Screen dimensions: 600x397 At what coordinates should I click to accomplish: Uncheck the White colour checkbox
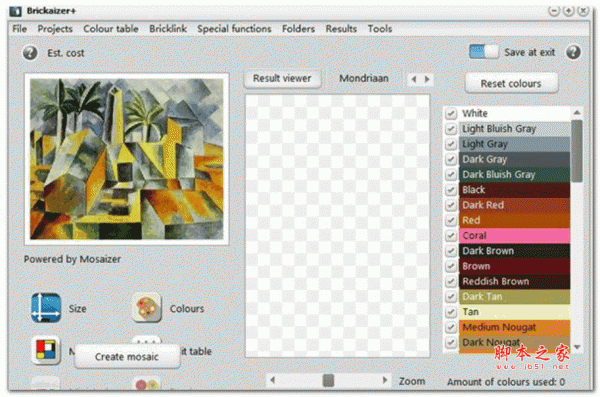(451, 114)
